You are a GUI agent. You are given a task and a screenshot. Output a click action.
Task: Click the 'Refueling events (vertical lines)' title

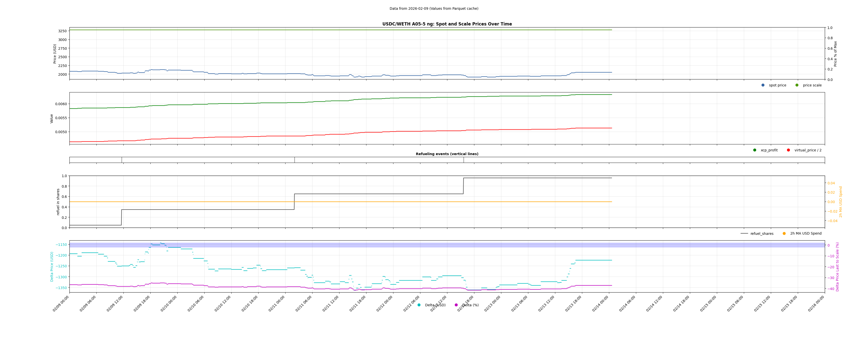click(447, 154)
